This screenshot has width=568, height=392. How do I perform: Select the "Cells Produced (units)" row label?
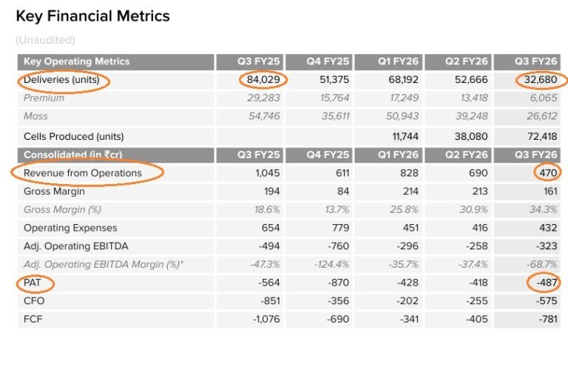click(74, 136)
